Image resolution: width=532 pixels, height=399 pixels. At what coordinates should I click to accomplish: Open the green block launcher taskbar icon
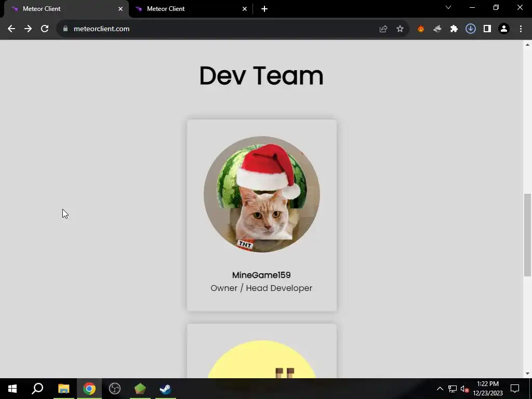140,389
